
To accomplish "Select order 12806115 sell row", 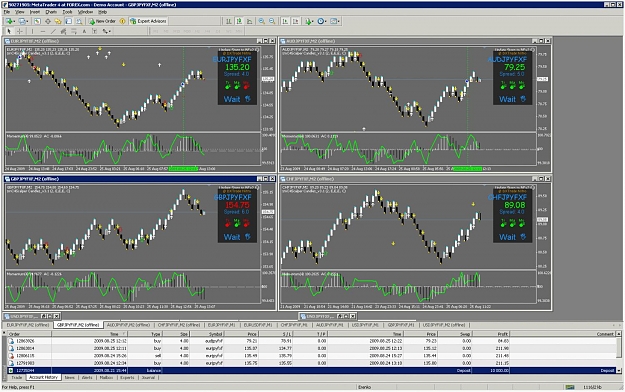I will point(312,356).
